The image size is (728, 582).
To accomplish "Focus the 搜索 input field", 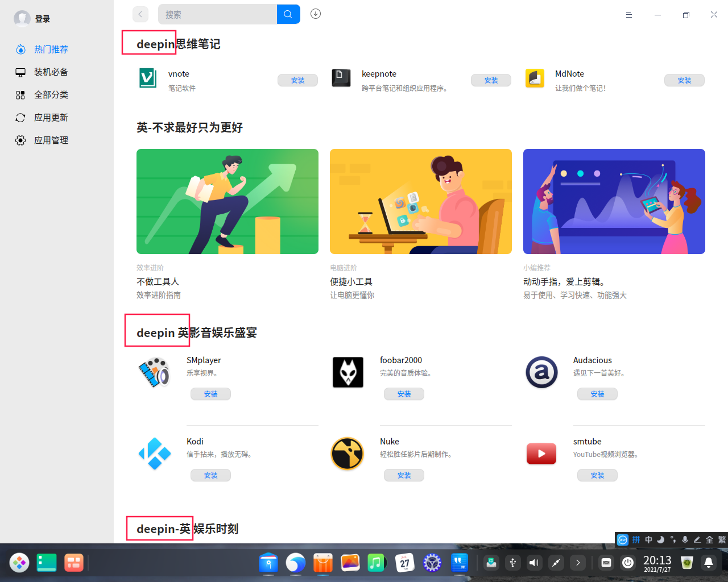I will (x=217, y=14).
